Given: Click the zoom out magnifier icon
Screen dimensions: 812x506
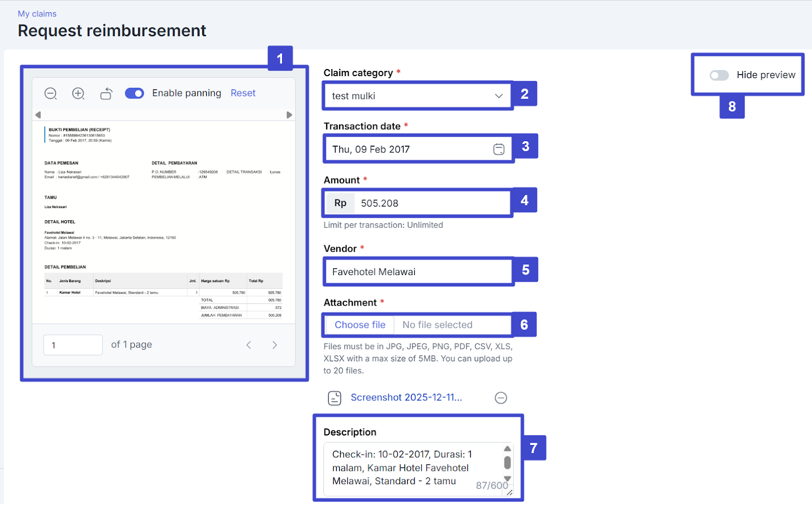Looking at the screenshot, I should click(50, 93).
